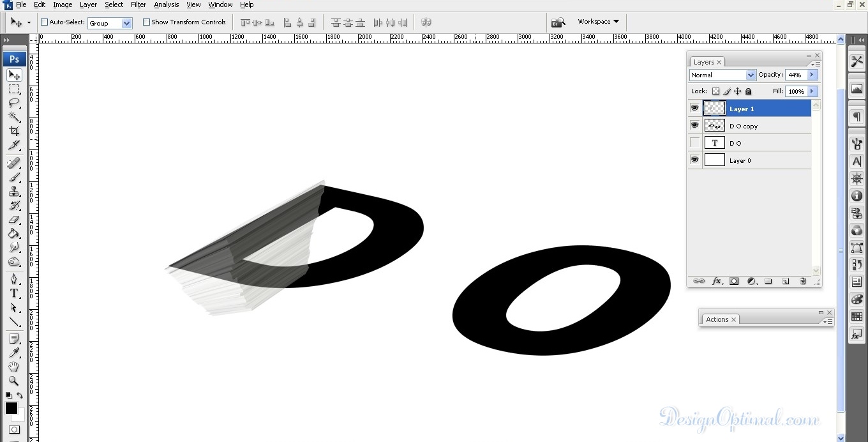The width and height of the screenshot is (868, 442).
Task: Select the Clone Stamp tool
Action: pyautogui.click(x=14, y=191)
